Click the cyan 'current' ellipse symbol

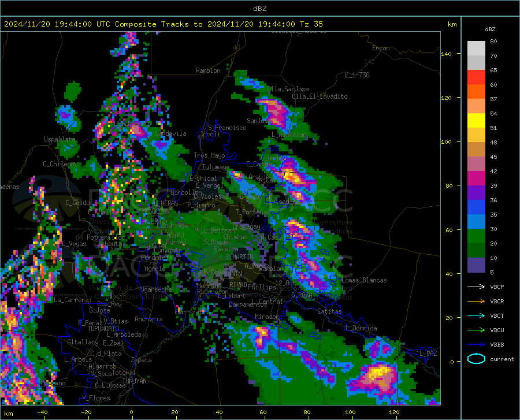[x=476, y=359]
